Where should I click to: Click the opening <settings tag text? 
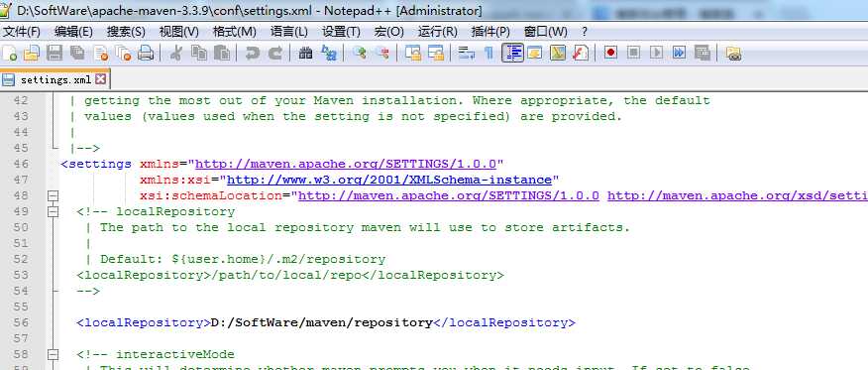coord(96,164)
